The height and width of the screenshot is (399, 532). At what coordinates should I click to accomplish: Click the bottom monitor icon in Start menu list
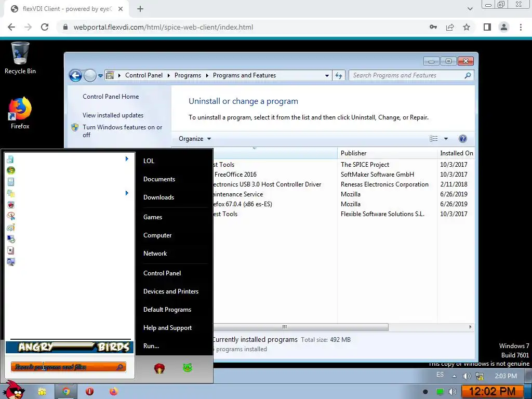[x=11, y=262]
